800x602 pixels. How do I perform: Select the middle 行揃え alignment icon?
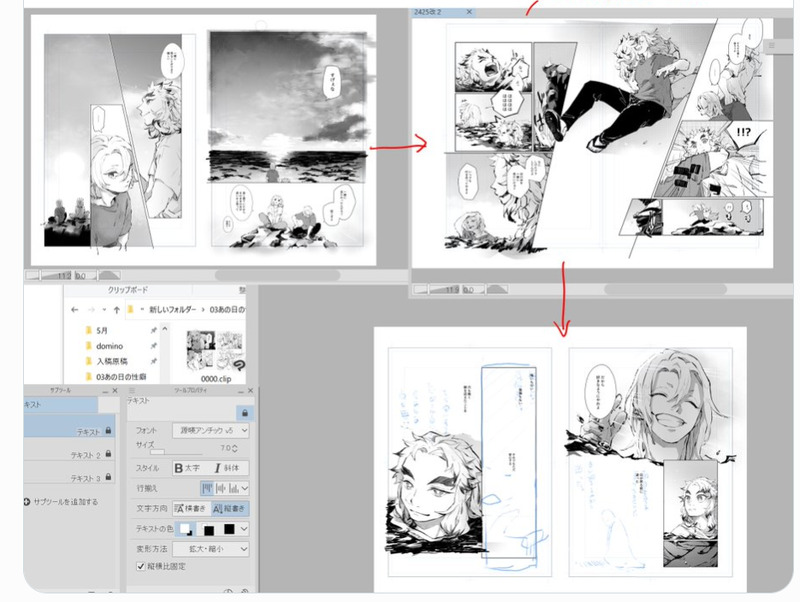coord(220,488)
